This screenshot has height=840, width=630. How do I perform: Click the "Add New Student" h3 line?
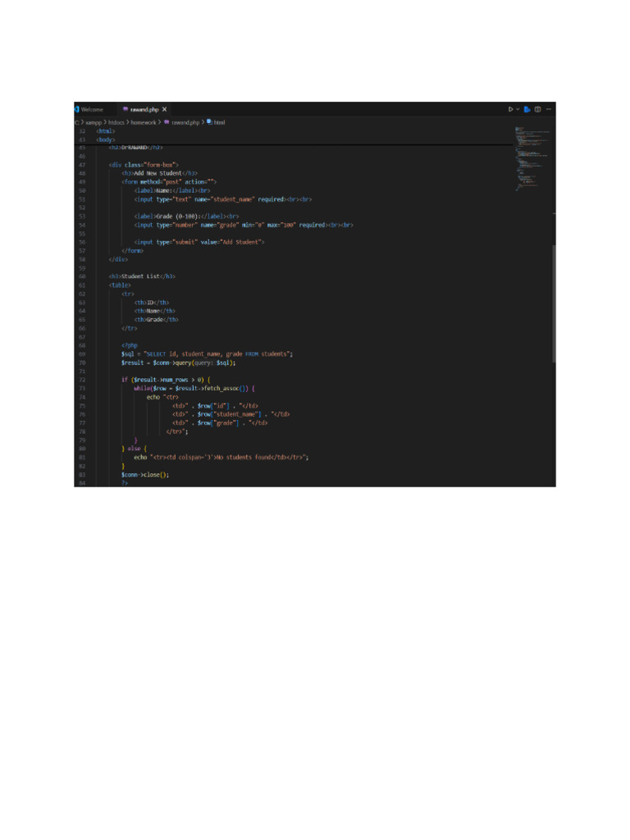(x=160, y=174)
